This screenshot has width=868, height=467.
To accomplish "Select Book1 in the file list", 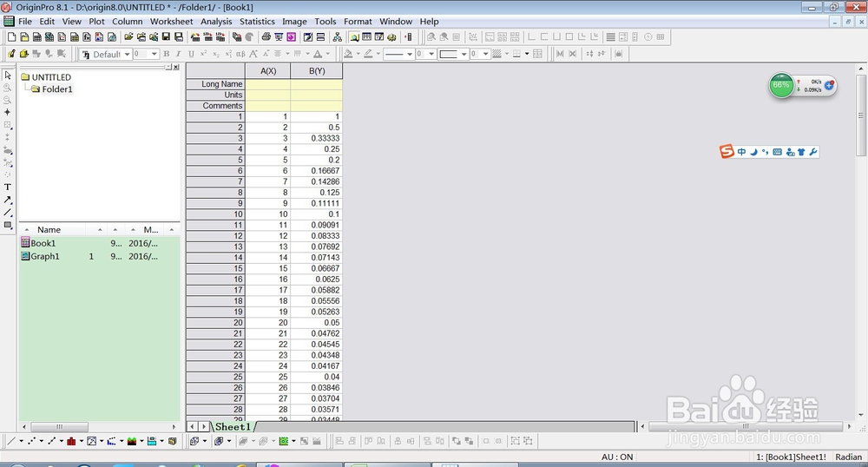I will click(x=43, y=243).
